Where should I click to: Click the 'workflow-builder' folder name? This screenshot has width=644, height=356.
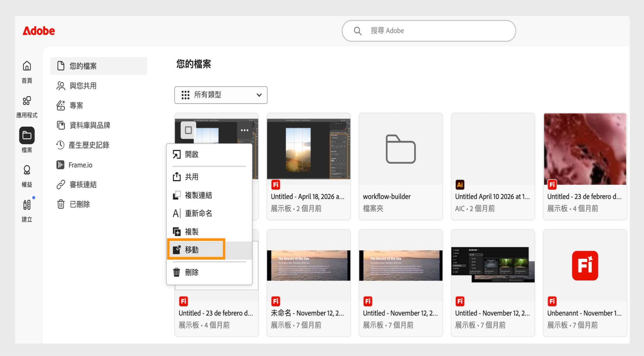point(387,197)
